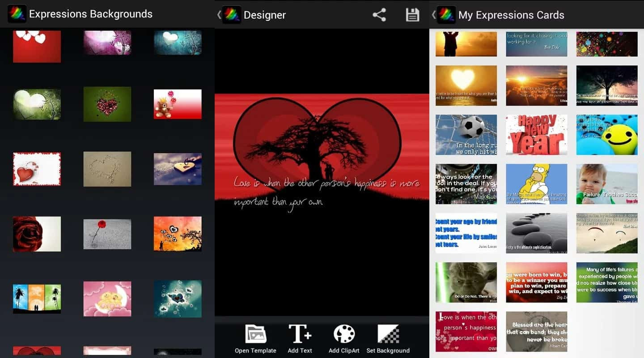644x358 pixels.
Task: Pick the red rose on white background
Action: pos(37,234)
